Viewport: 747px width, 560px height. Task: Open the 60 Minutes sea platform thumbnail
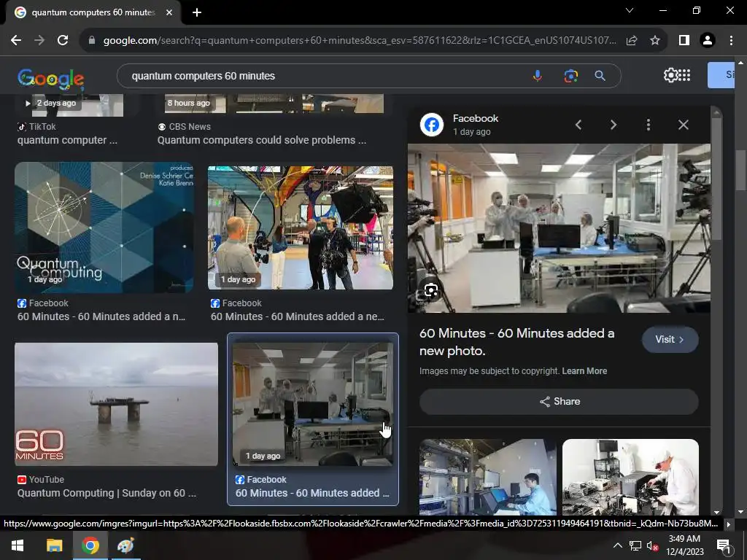(116, 404)
